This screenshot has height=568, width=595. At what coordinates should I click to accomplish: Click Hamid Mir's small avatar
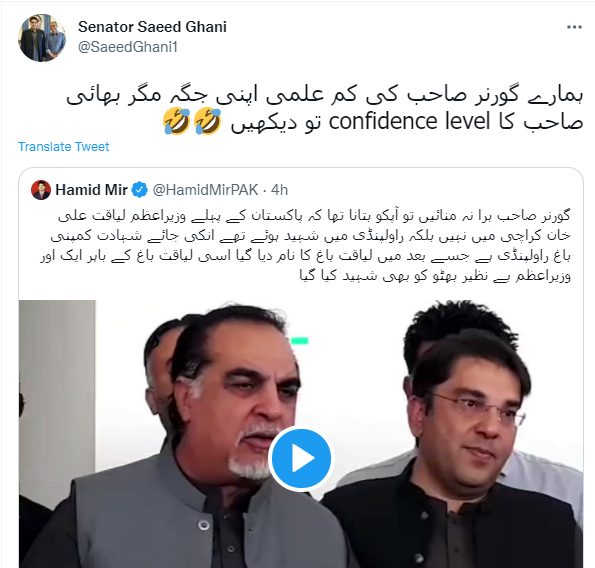point(41,190)
